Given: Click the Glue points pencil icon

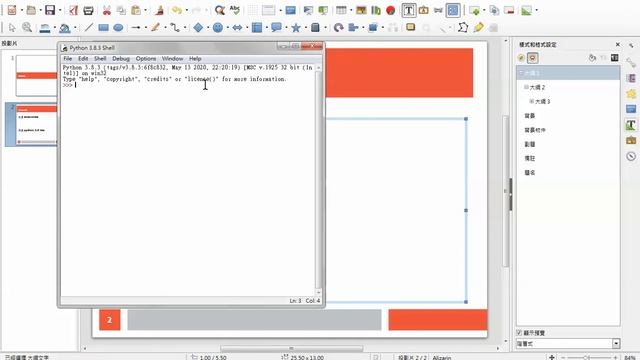Looking at the screenshot, I should 478,27.
